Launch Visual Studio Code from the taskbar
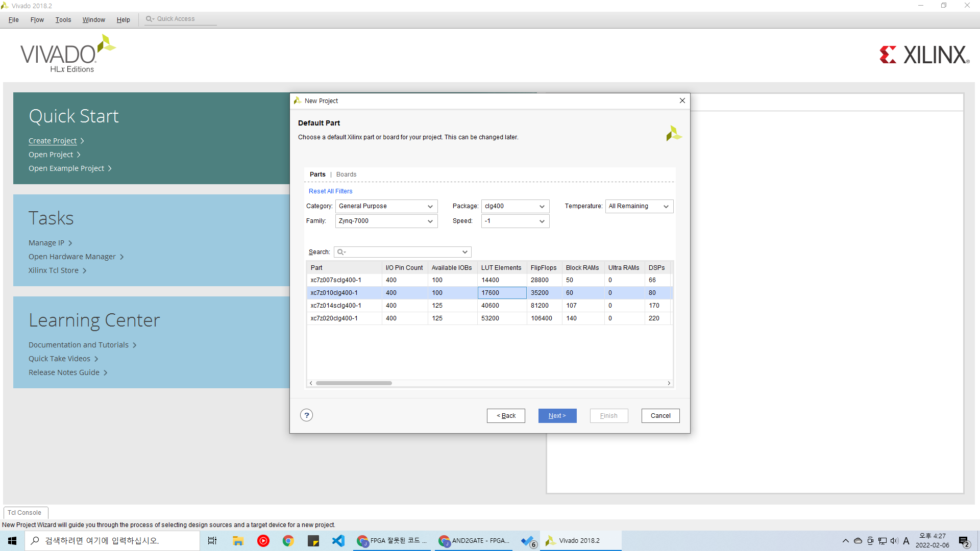This screenshot has height=551, width=980. pos(338,541)
